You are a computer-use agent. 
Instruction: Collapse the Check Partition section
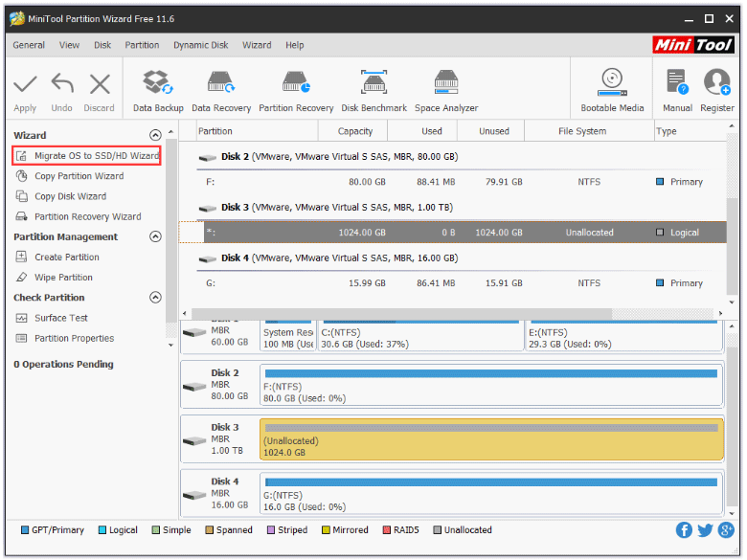[x=155, y=298]
